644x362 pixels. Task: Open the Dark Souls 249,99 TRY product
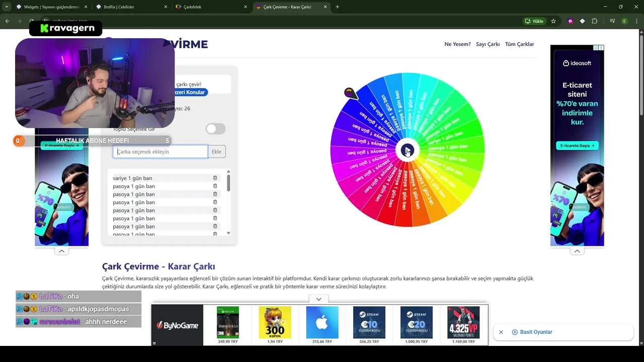[x=228, y=325]
